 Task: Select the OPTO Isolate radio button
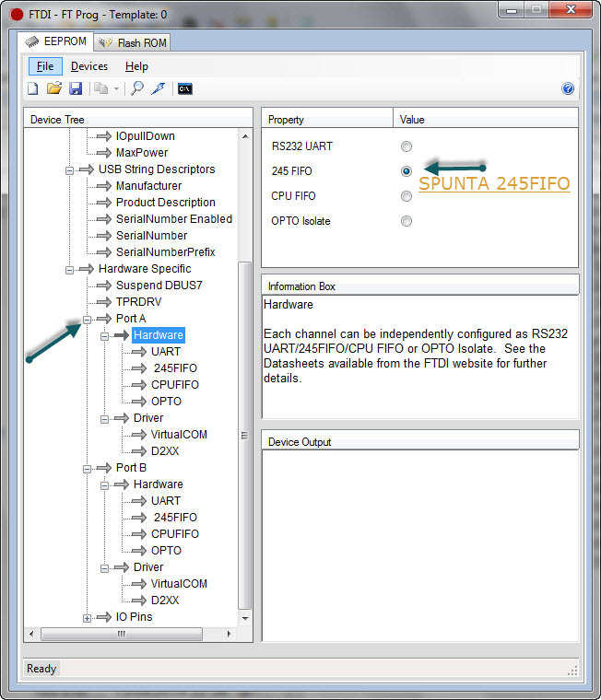[x=407, y=221]
